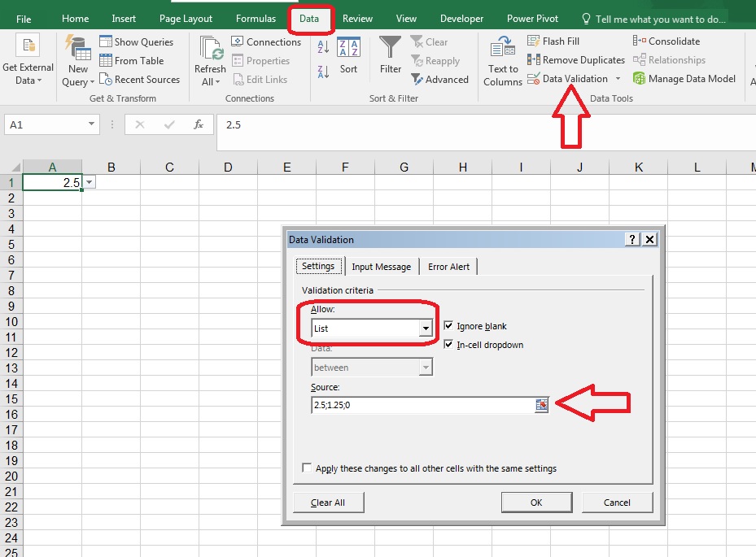
Task: Toggle the Ignore blank checkbox
Action: [x=449, y=326]
